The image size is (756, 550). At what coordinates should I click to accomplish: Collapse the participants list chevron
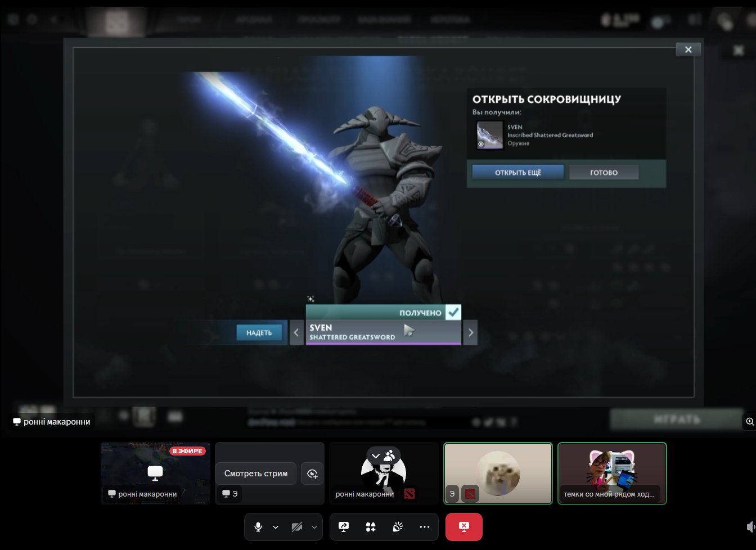coord(376,456)
